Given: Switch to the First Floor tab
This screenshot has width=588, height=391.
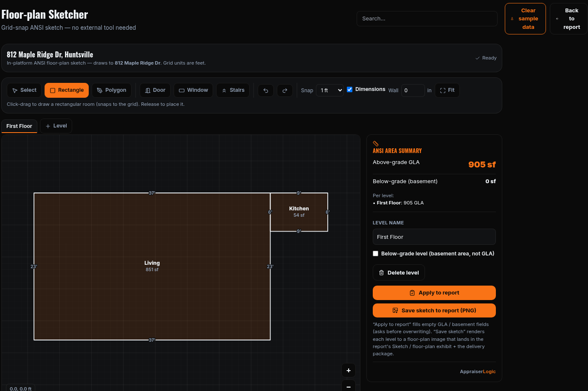Looking at the screenshot, I should pos(19,126).
